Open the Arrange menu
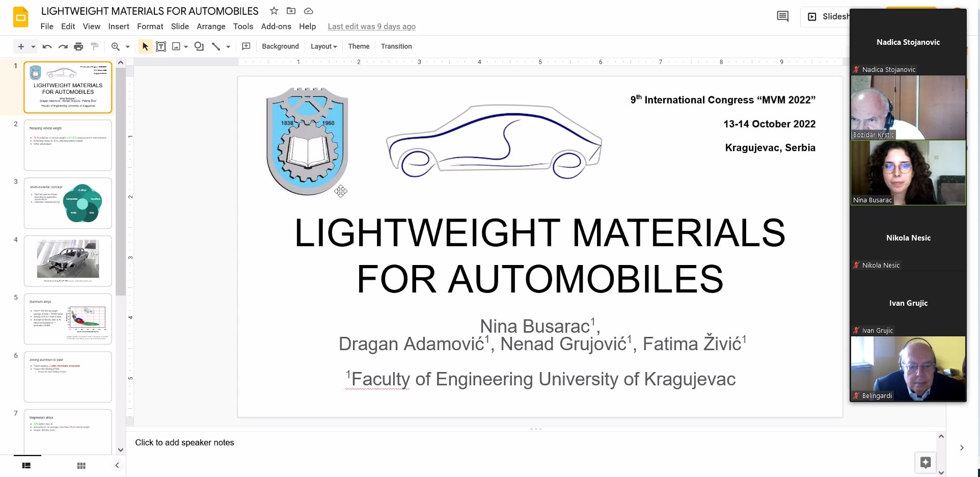Viewport: 980px width, 477px height. click(x=211, y=26)
